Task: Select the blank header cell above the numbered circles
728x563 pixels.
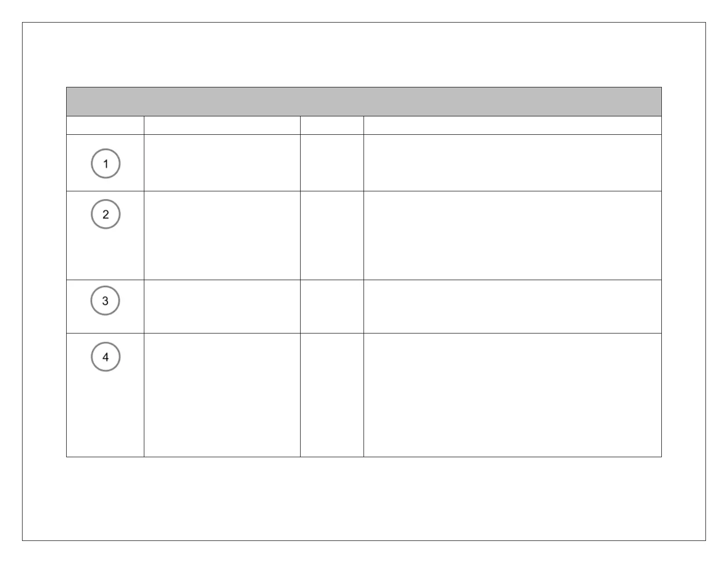Action: [105, 125]
